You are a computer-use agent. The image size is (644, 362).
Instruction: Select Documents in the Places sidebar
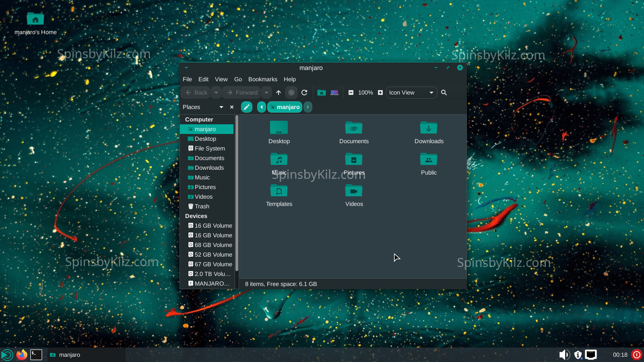tap(207, 158)
